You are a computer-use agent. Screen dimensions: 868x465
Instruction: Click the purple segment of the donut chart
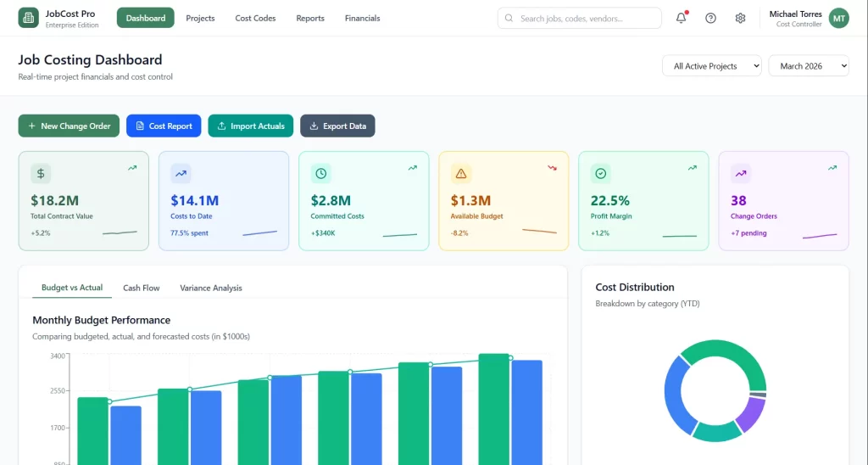point(749,413)
